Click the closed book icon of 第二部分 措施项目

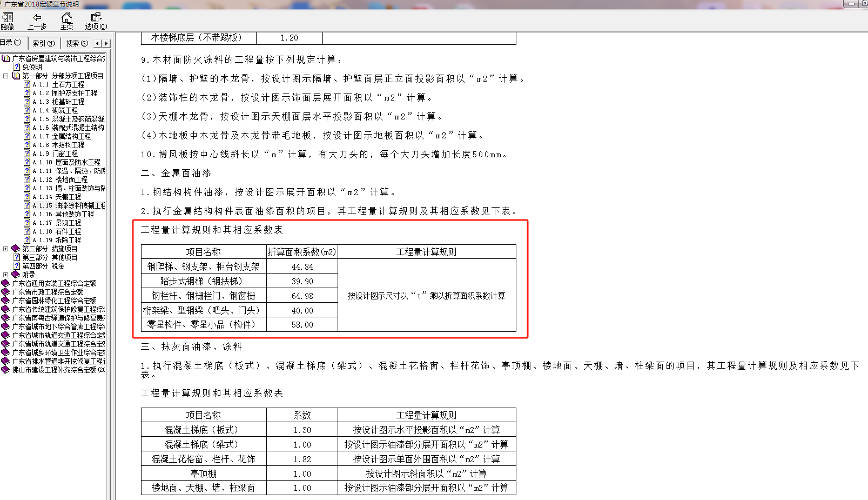(16, 249)
